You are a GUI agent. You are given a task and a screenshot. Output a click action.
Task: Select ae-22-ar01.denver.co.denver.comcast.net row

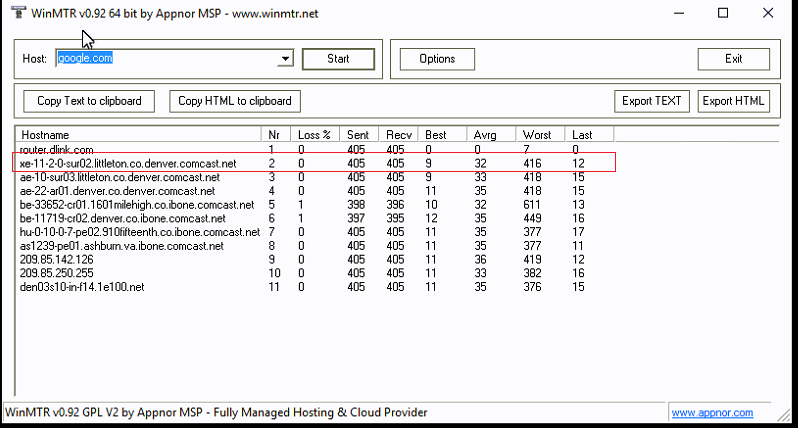[x=315, y=191]
